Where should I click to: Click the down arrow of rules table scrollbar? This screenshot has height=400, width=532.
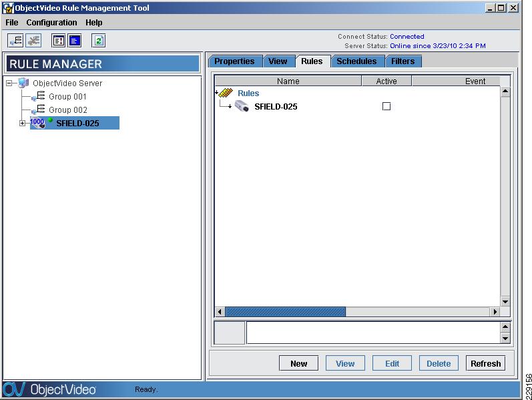tap(505, 302)
